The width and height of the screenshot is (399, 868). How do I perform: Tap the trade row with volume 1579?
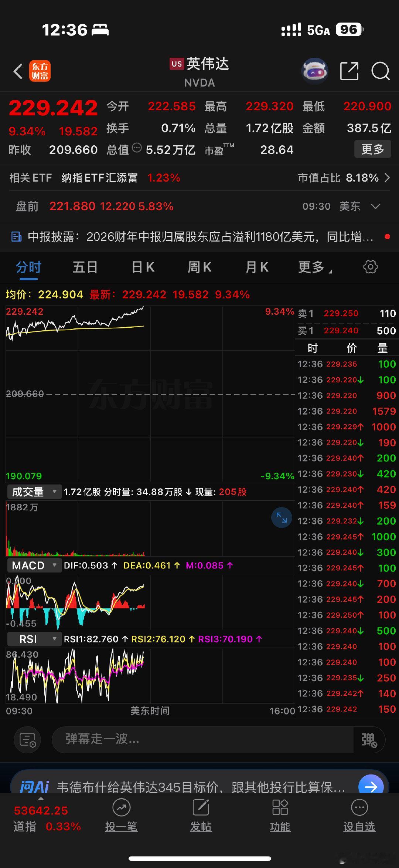click(347, 411)
